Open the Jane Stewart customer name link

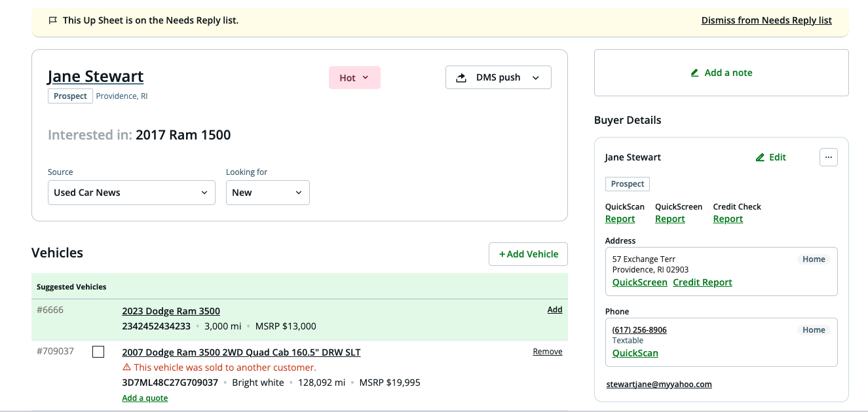tap(96, 76)
